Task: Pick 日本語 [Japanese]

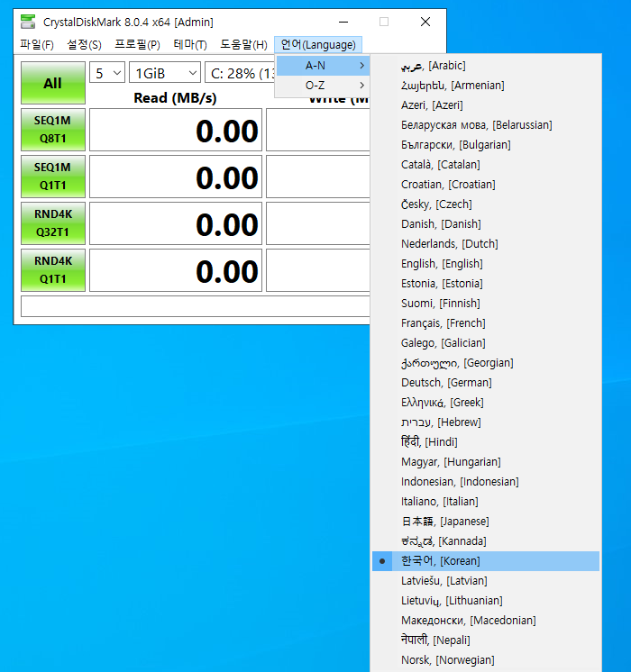Action: [x=486, y=522]
